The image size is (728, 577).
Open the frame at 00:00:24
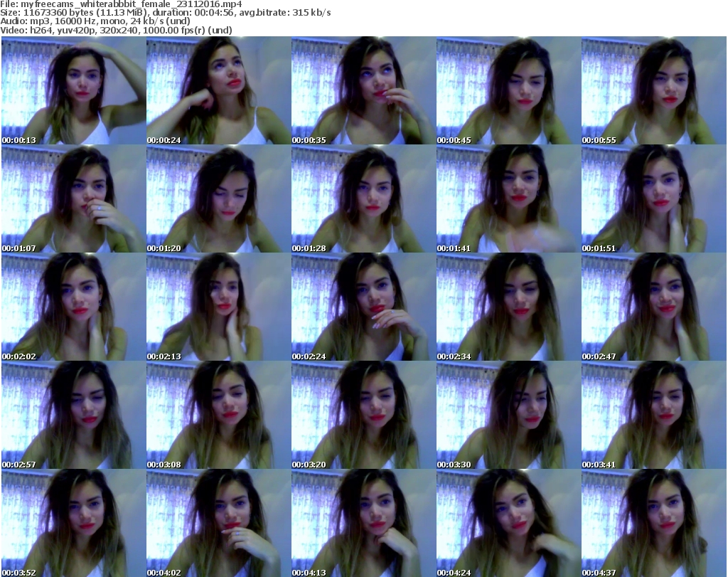click(x=219, y=90)
